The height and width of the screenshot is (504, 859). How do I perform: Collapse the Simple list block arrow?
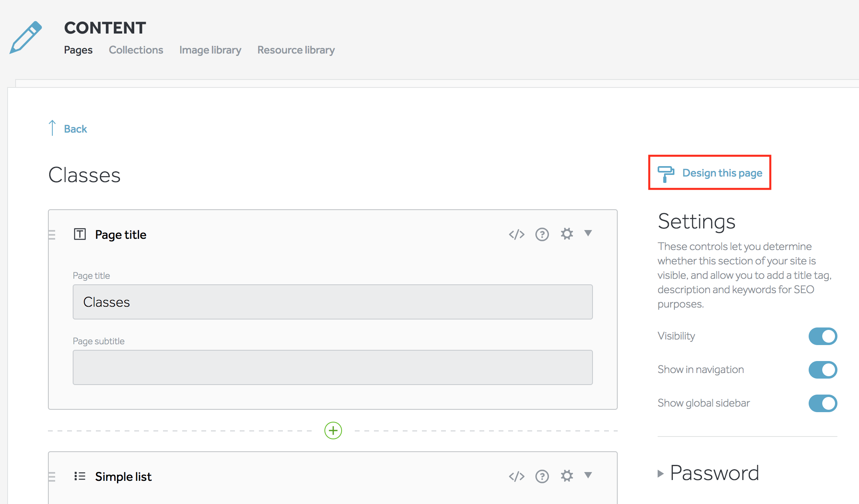tap(588, 475)
